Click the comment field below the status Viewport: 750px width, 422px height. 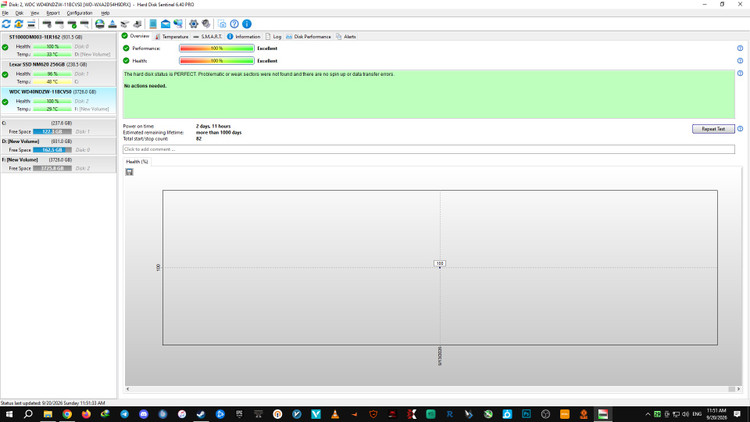coord(429,149)
